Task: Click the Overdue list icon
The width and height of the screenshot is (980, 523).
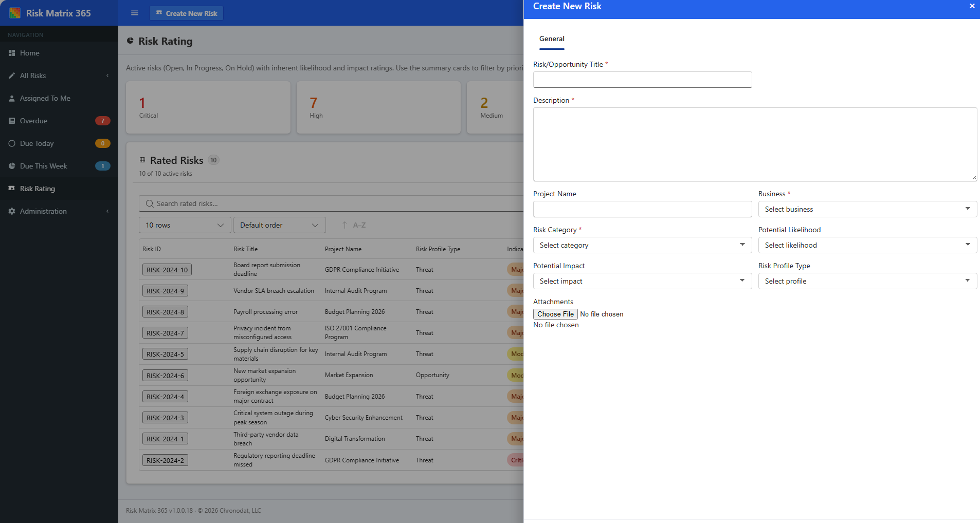Action: click(x=12, y=121)
